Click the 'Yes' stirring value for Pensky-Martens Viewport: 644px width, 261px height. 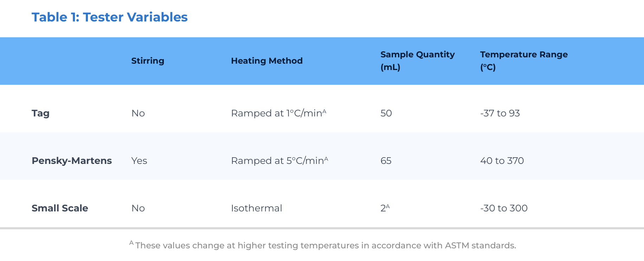click(x=139, y=161)
